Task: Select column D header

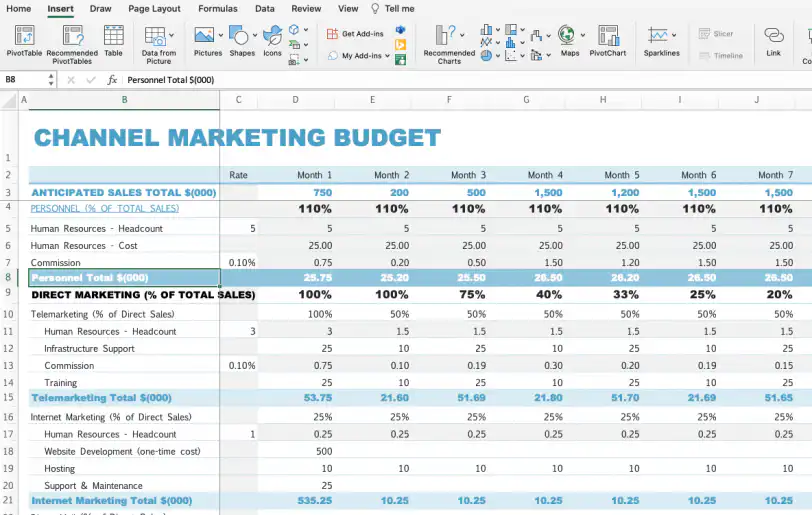Action: point(295,99)
